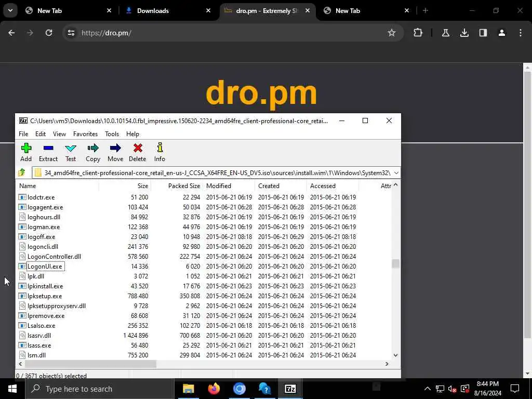Sort by the Modified column

pyautogui.click(x=229, y=186)
